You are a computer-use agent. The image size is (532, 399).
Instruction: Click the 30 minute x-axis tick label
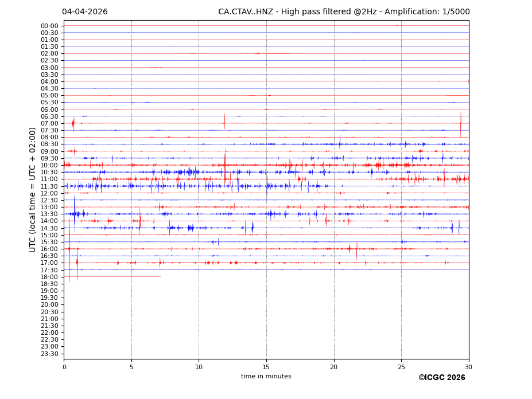click(468, 367)
